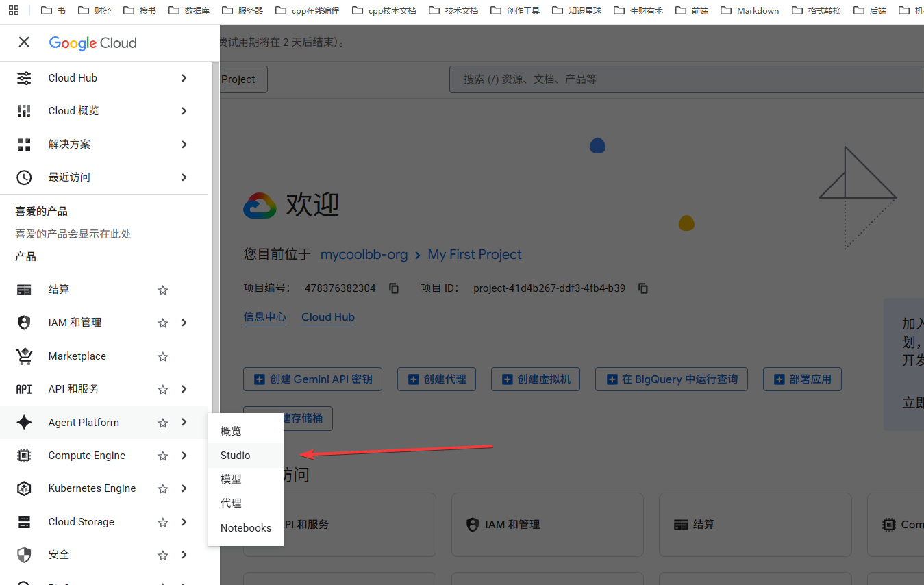The height and width of the screenshot is (585, 924).
Task: Click the 创建虚拟机 button
Action: coord(536,379)
